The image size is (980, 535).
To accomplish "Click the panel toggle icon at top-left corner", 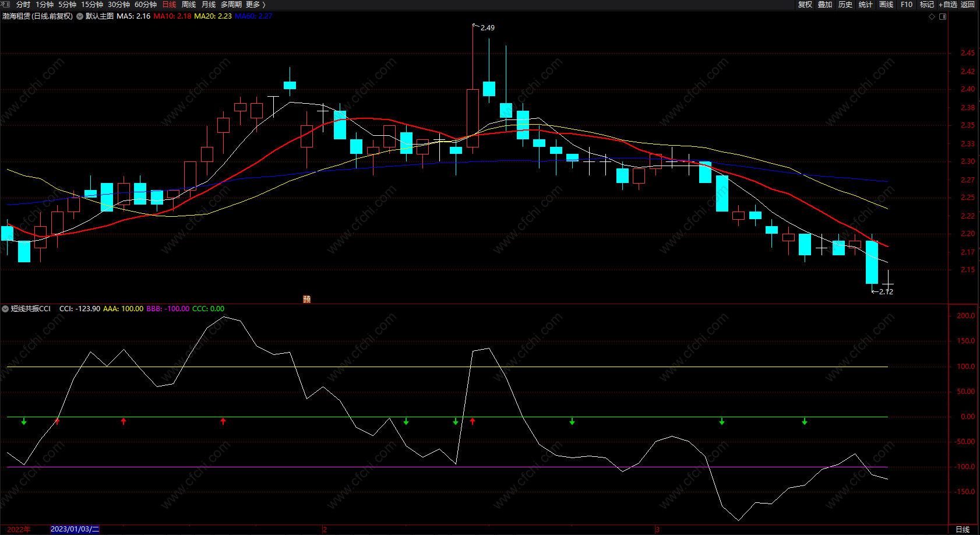I will pos(6,4).
